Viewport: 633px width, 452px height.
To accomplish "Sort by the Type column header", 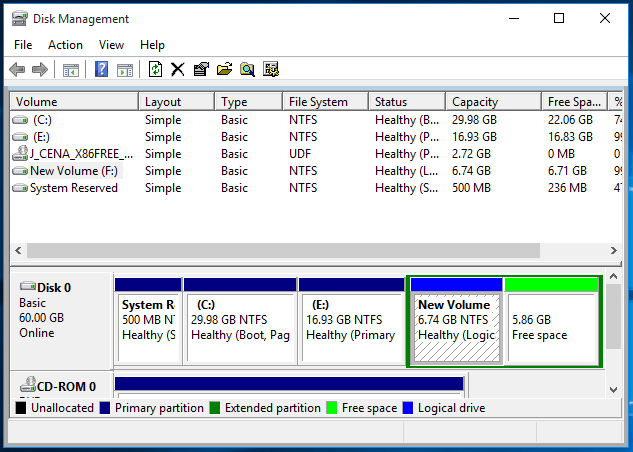I will tap(248, 102).
